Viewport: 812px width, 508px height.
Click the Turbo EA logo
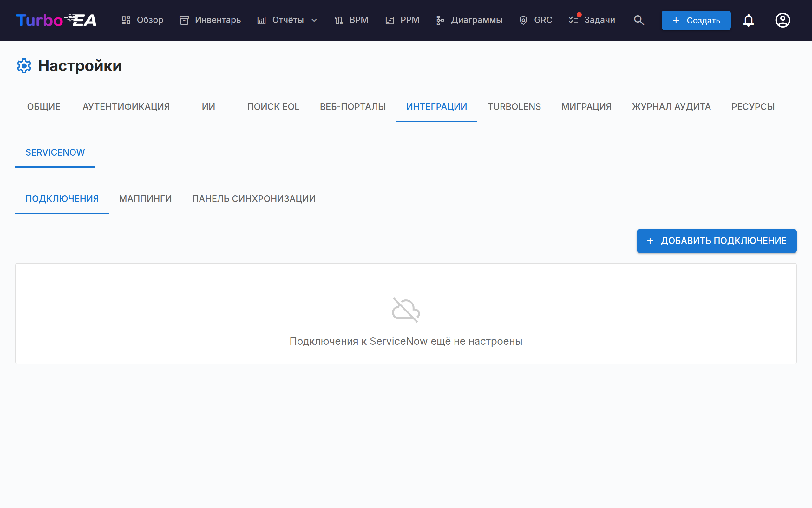pos(56,20)
